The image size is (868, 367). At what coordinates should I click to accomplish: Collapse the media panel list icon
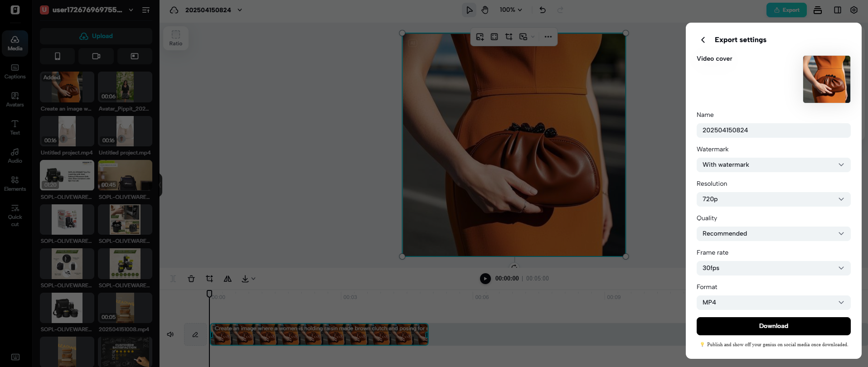(146, 10)
